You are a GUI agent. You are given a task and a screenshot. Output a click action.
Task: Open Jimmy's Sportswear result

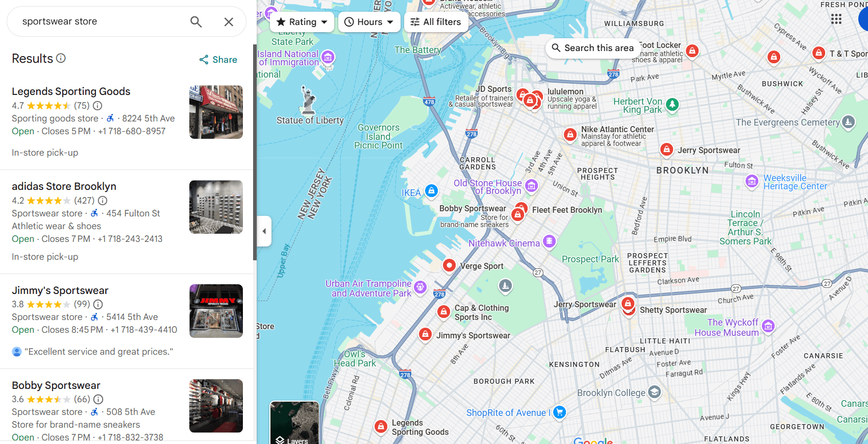click(60, 290)
